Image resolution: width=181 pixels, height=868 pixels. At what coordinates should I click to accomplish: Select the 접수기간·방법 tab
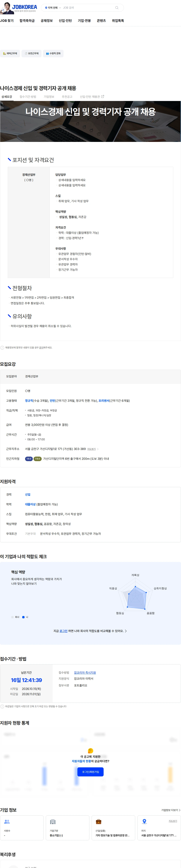click(28, 97)
